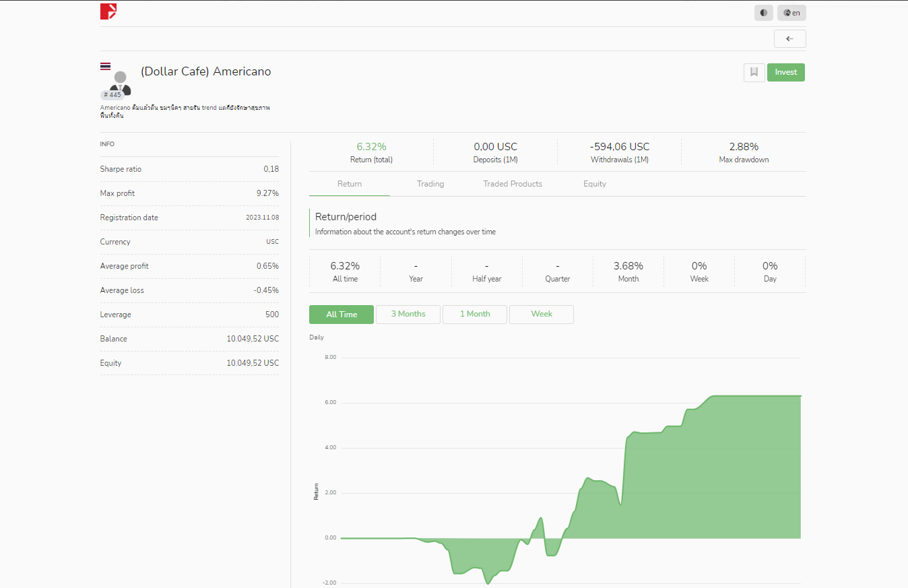Open the 'en' language selector
The height and width of the screenshot is (588, 908).
(x=791, y=13)
